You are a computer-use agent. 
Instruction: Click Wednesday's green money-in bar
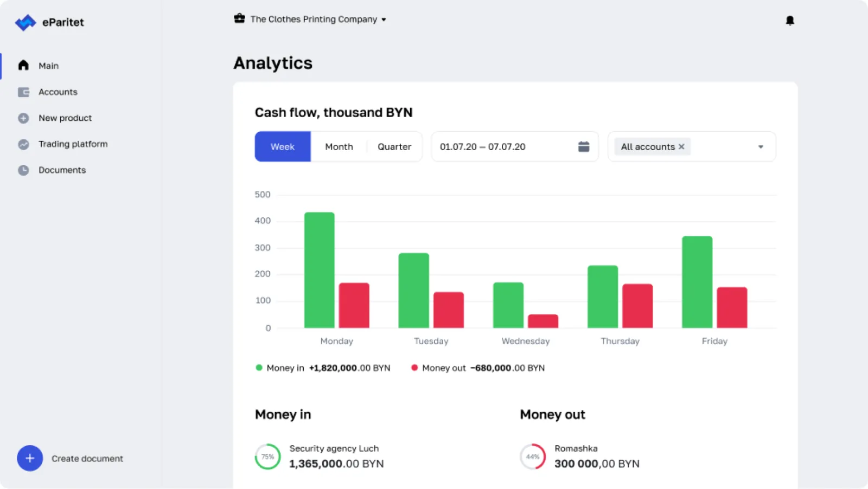[x=508, y=305]
